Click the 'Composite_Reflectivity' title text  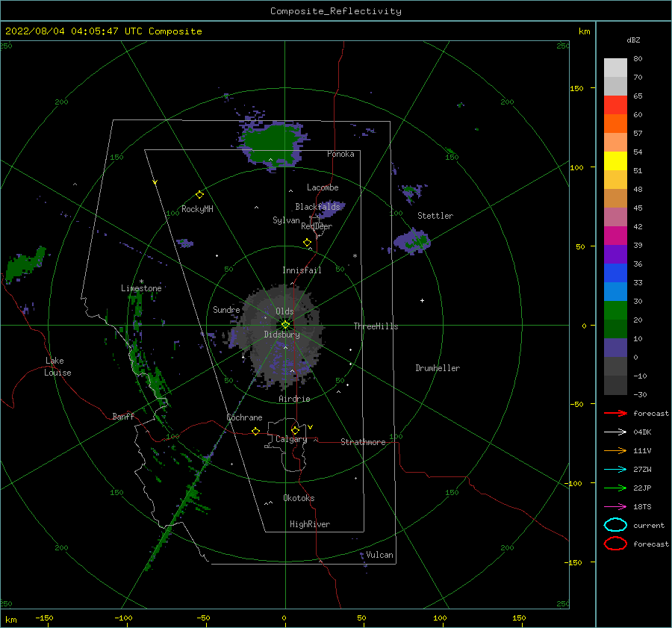(335, 11)
